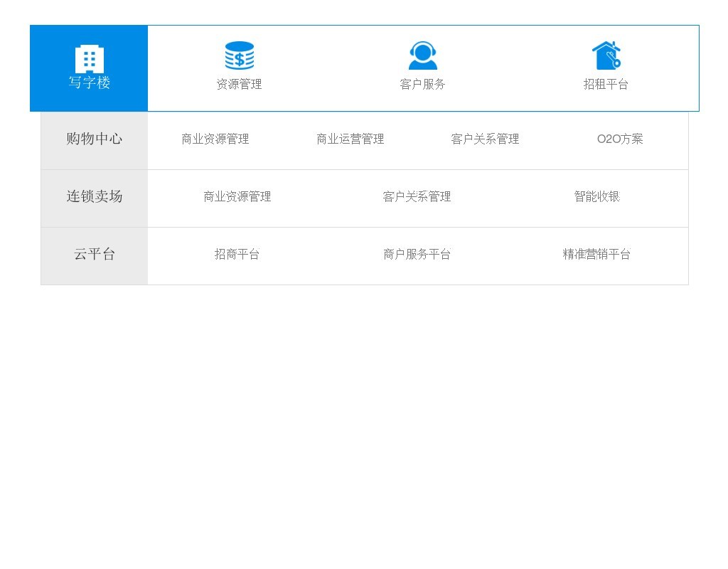Open 商业资源管理 in the 购物中心 row

[215, 139]
